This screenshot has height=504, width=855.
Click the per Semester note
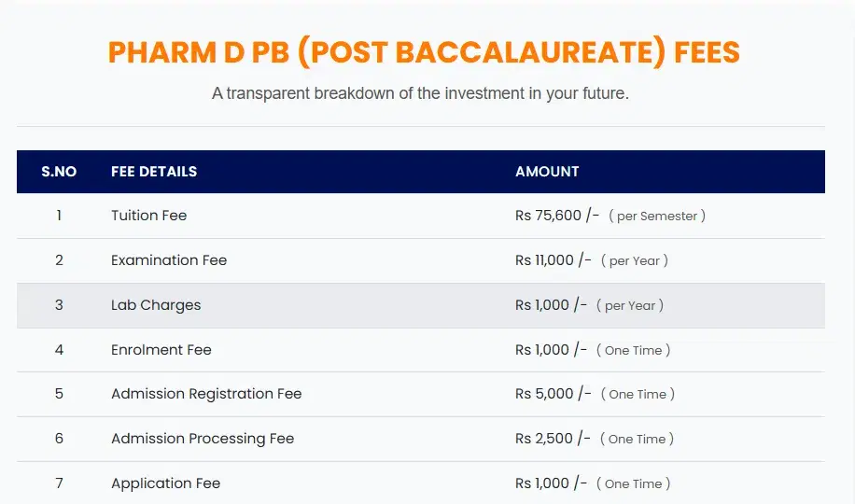pyautogui.click(x=656, y=217)
